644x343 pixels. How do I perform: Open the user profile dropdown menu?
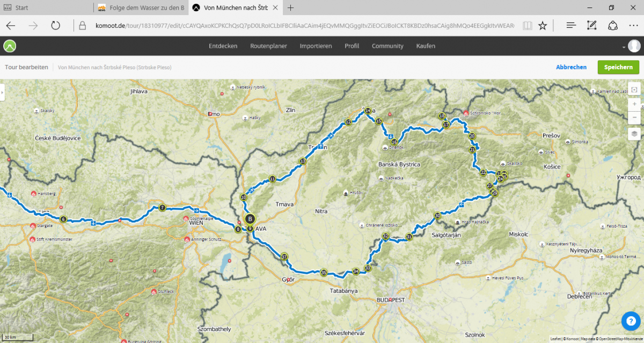[631, 47]
